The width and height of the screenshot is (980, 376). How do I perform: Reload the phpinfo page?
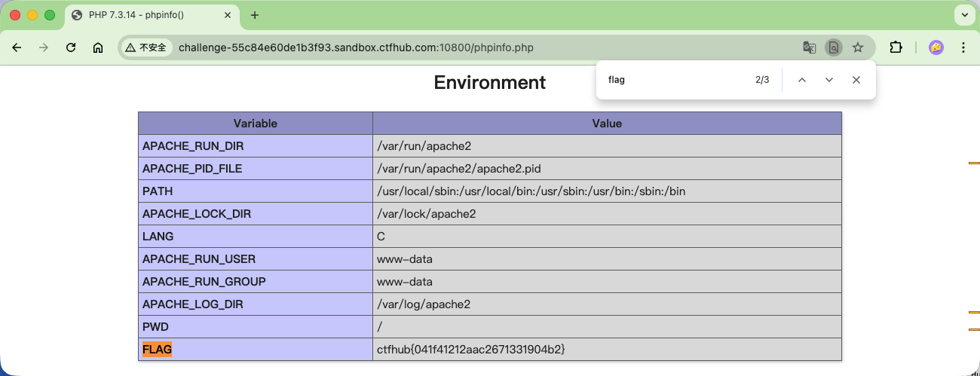[x=71, y=47]
